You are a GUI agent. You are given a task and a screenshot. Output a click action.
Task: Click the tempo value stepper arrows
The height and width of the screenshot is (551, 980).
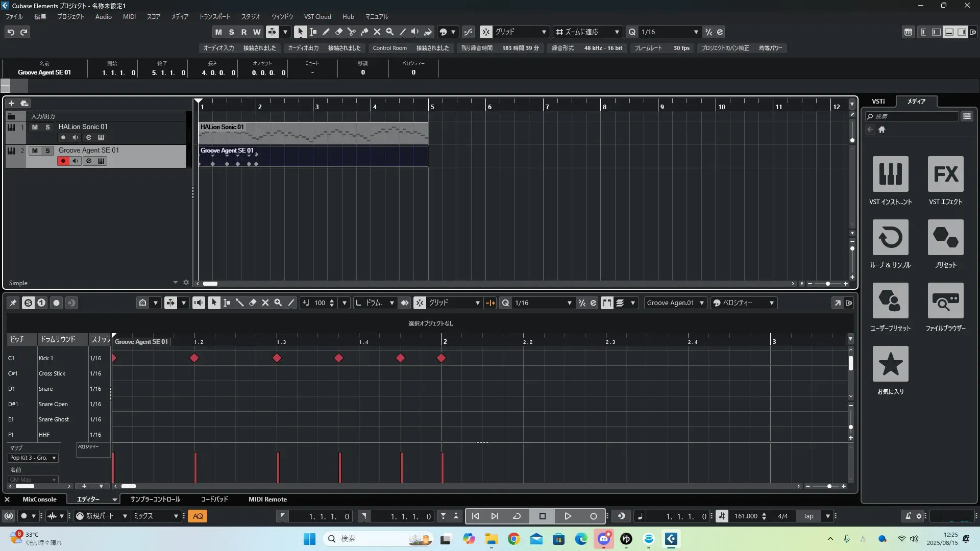pyautogui.click(x=764, y=516)
